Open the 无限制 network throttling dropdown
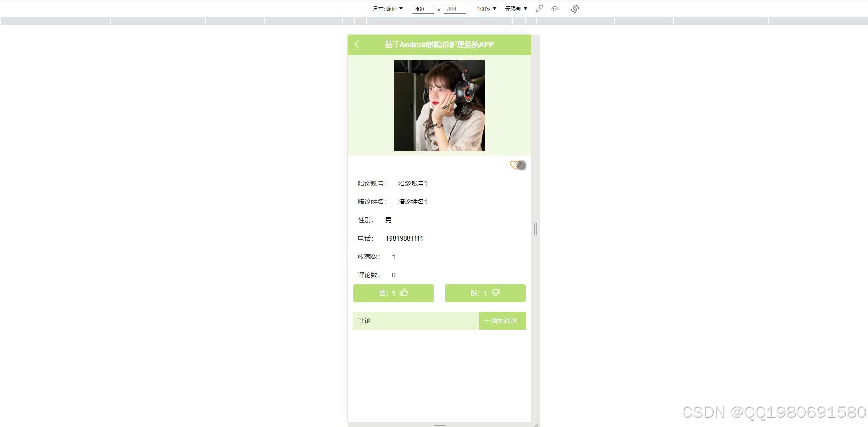Screen dimensions: 868x427 point(516,8)
